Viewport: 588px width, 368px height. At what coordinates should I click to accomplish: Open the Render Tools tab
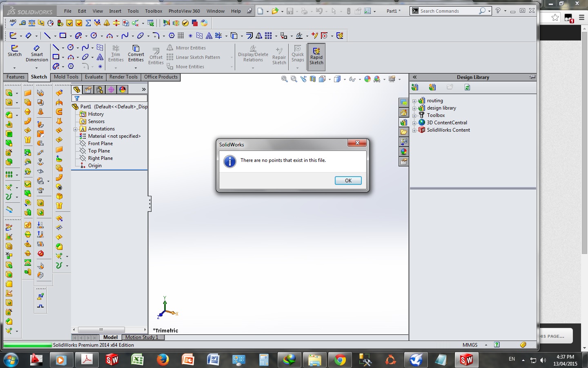pos(123,77)
